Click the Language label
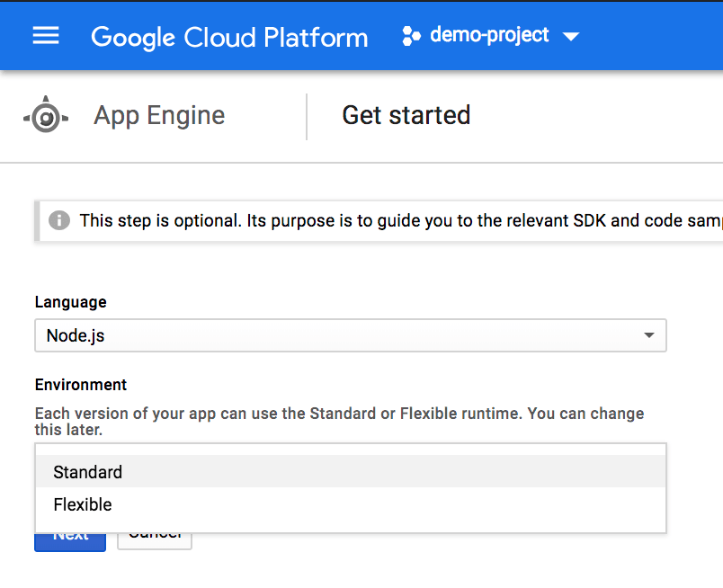 (x=70, y=302)
